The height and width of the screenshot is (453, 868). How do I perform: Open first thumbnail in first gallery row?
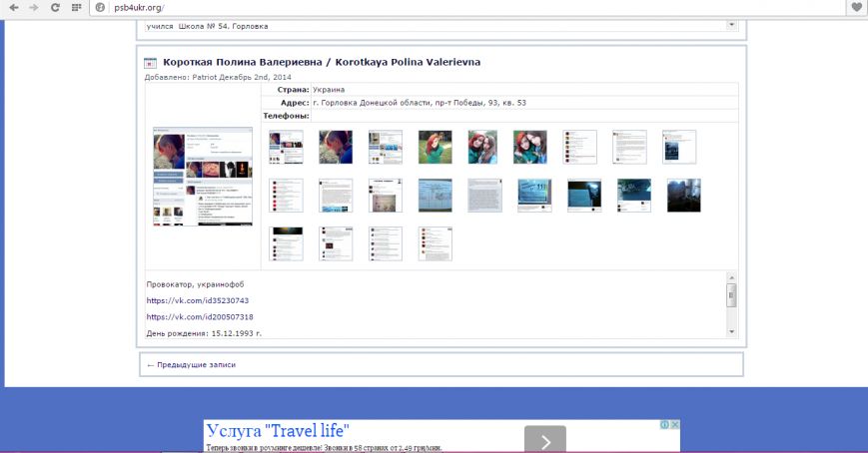tap(287, 147)
